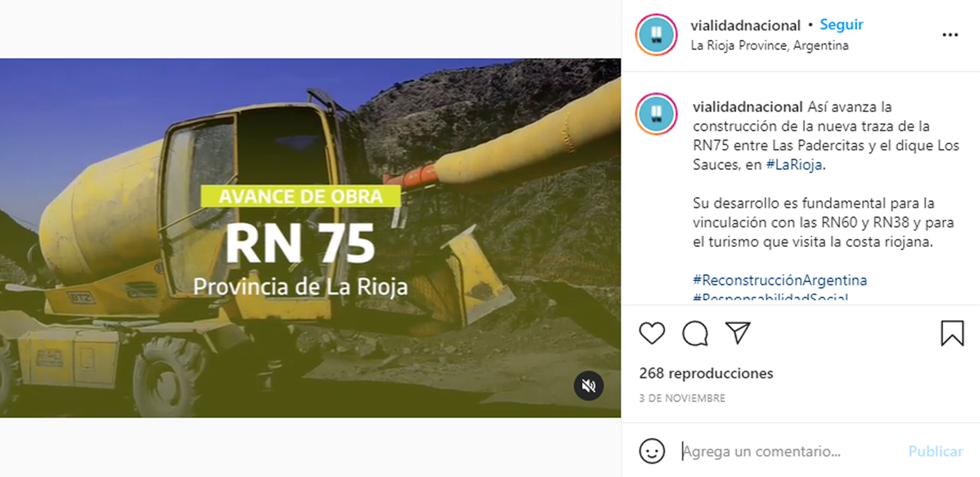
Task: Open emoji picker smiley icon
Action: pos(652,451)
